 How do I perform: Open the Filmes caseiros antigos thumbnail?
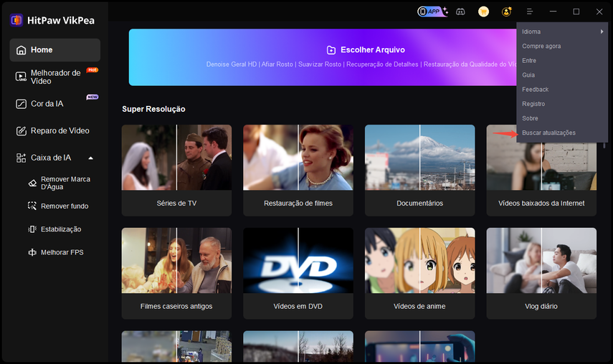tap(176, 261)
